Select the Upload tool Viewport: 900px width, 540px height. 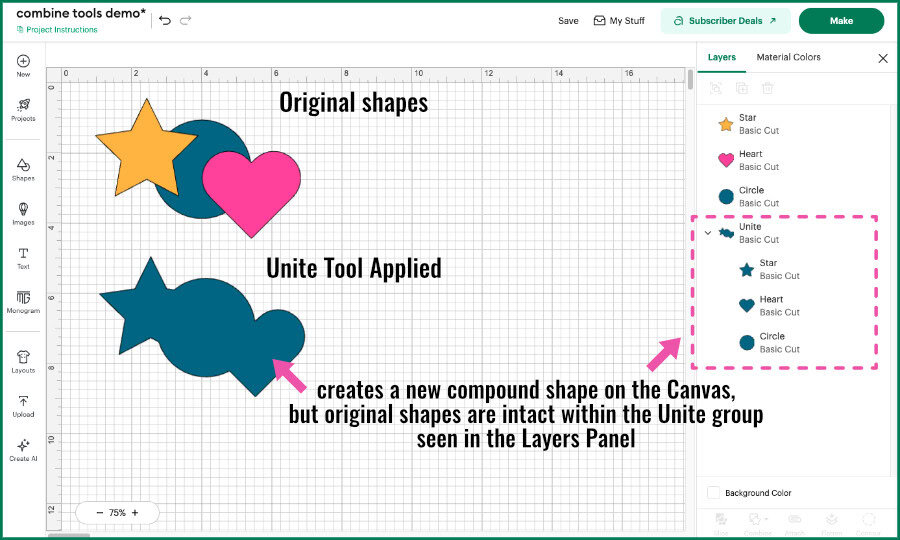coord(23,406)
